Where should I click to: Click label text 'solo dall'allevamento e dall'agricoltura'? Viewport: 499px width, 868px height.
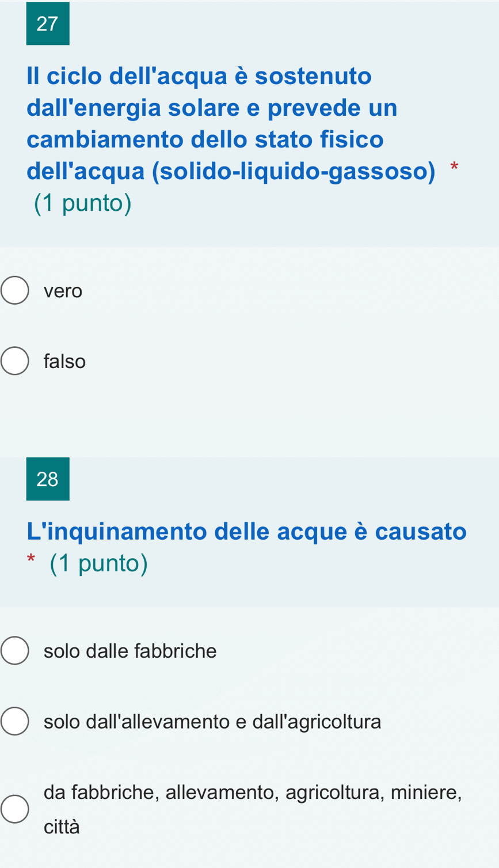(x=212, y=722)
